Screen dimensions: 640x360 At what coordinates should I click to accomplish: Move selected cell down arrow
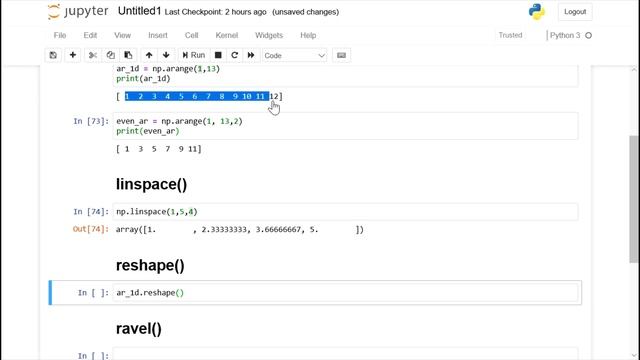click(166, 55)
